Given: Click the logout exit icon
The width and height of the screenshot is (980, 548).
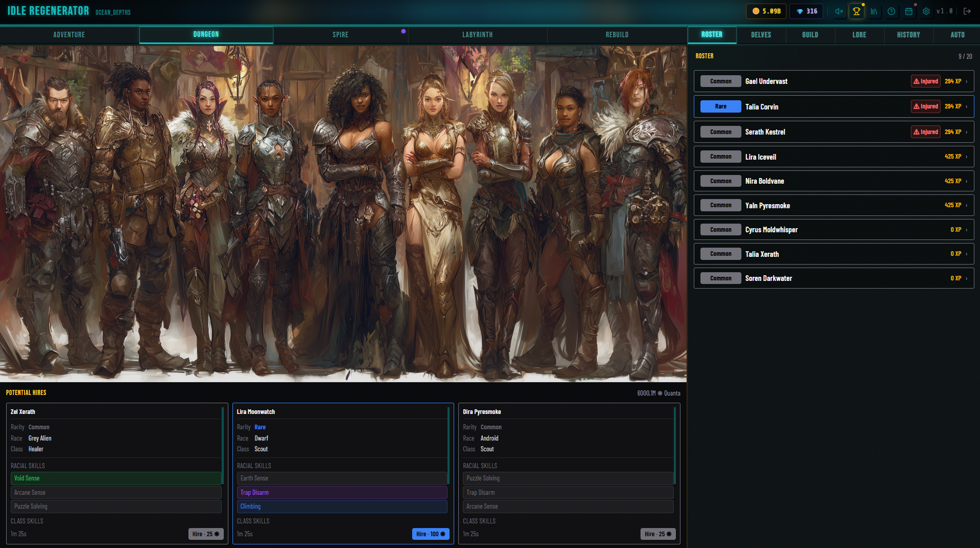Looking at the screenshot, I should click(x=967, y=11).
